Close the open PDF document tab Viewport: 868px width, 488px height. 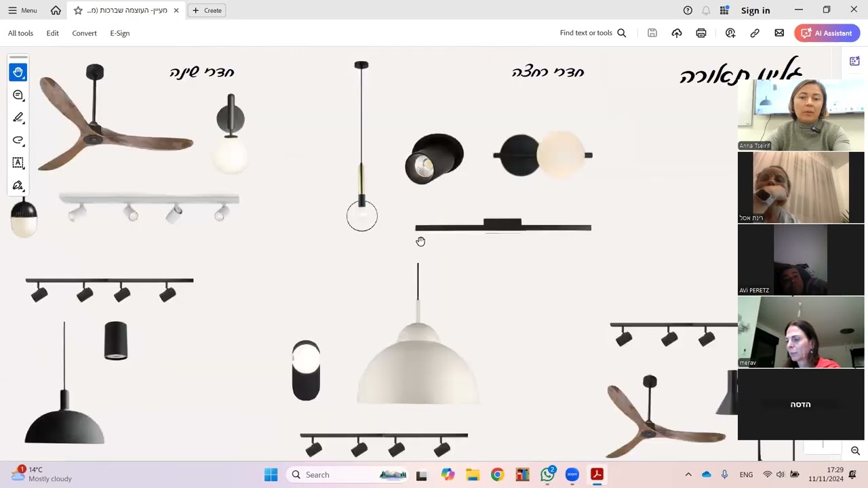click(x=176, y=10)
